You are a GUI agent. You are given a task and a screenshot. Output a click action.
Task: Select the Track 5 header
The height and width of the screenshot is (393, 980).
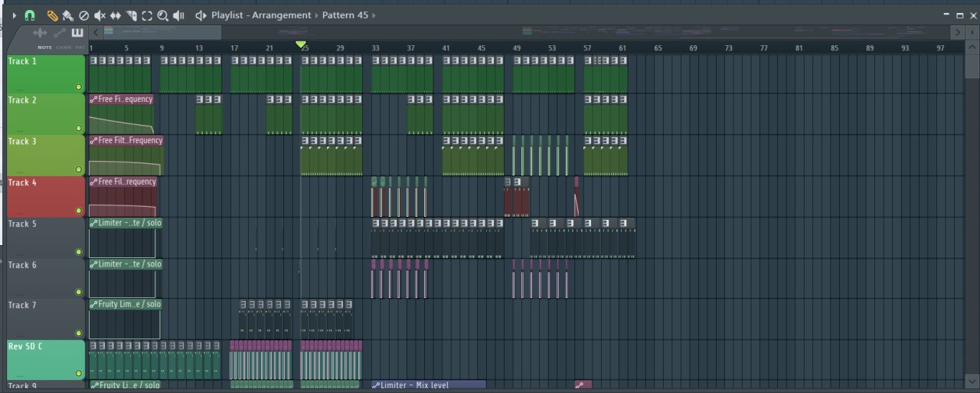coord(45,237)
